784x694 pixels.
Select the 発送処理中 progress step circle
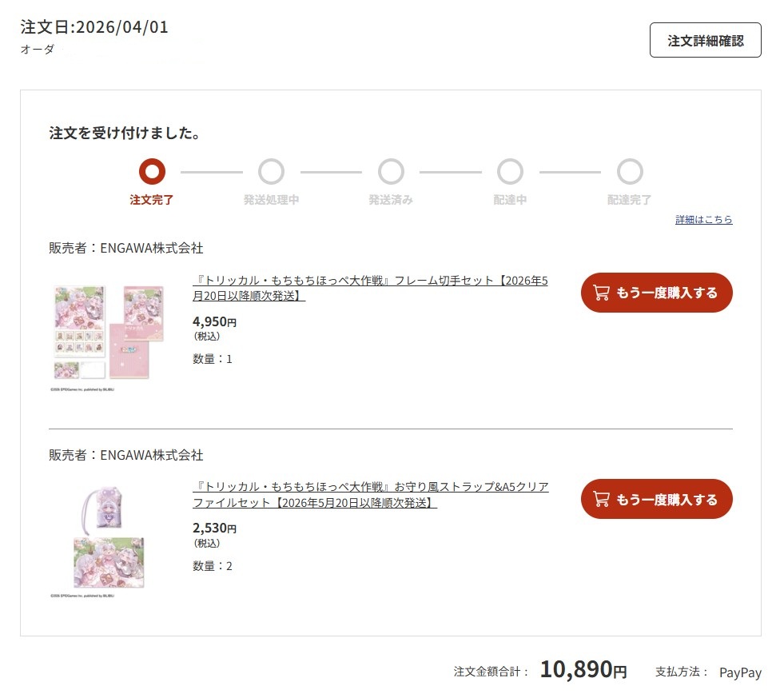(x=271, y=171)
